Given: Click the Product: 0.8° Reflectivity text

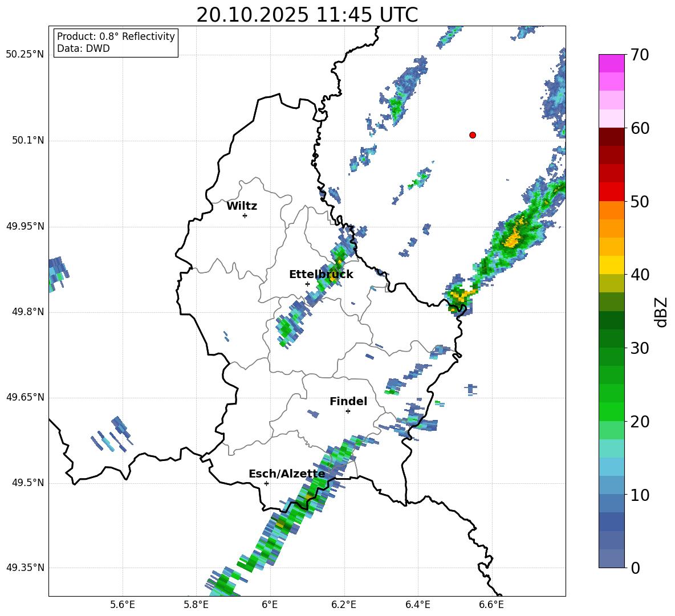Looking at the screenshot, I should (x=116, y=36).
